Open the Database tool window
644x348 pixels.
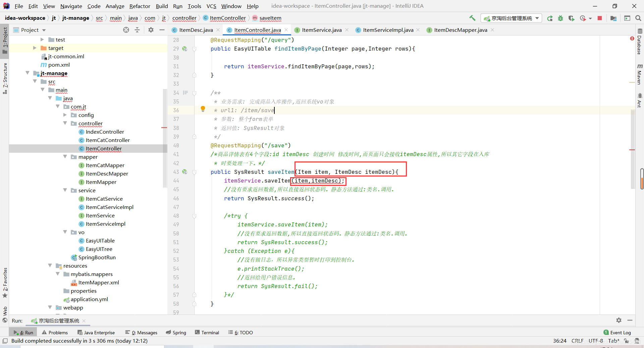click(640, 42)
